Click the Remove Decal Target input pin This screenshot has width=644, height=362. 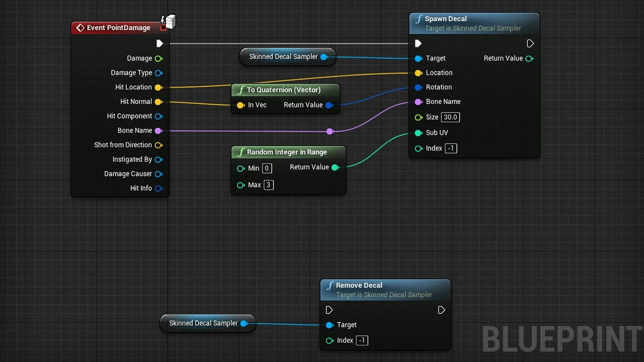click(330, 325)
